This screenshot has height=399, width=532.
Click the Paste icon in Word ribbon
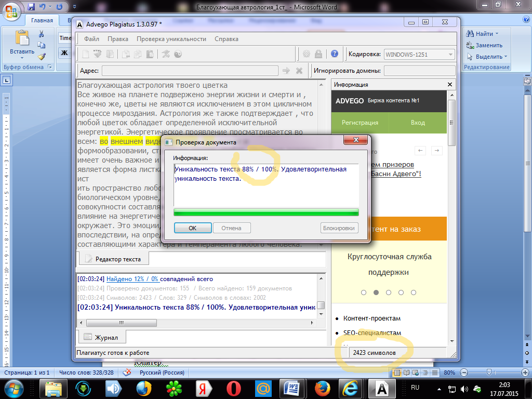click(x=22, y=39)
